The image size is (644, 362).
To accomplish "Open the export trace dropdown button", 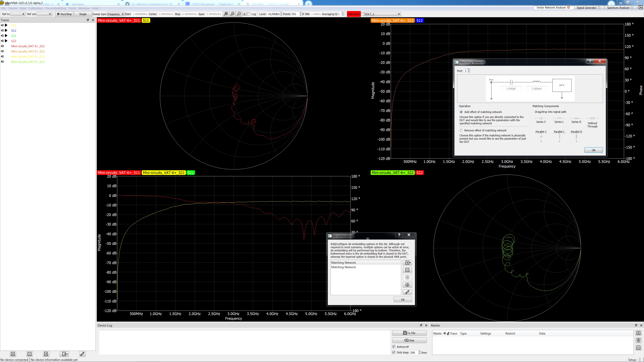I will [x=65, y=354].
